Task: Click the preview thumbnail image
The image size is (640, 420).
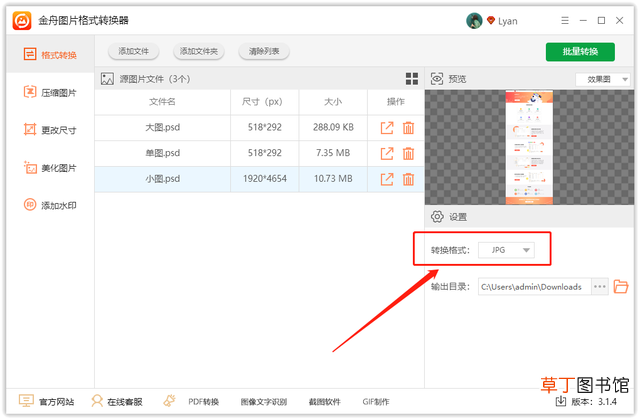Action: click(x=529, y=147)
